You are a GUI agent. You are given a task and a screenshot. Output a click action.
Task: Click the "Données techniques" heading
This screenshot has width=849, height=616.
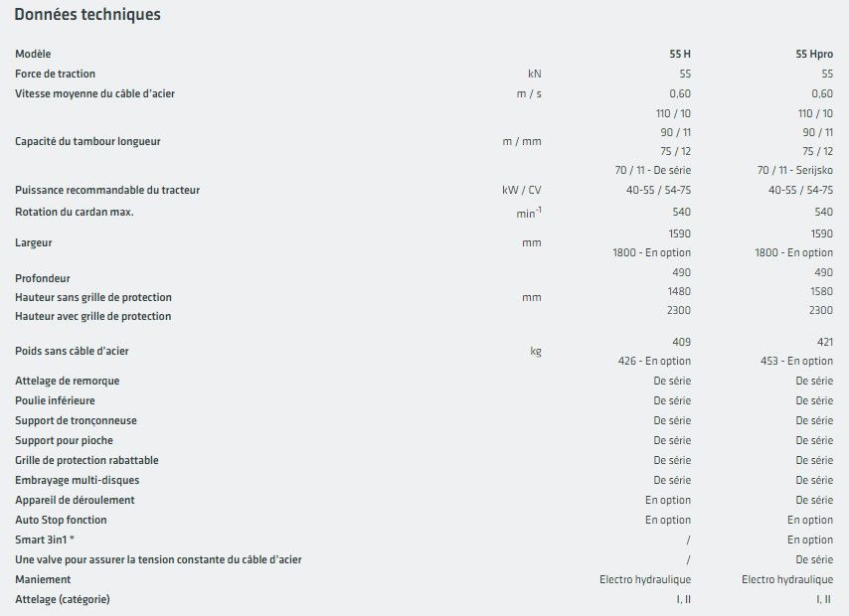[87, 15]
